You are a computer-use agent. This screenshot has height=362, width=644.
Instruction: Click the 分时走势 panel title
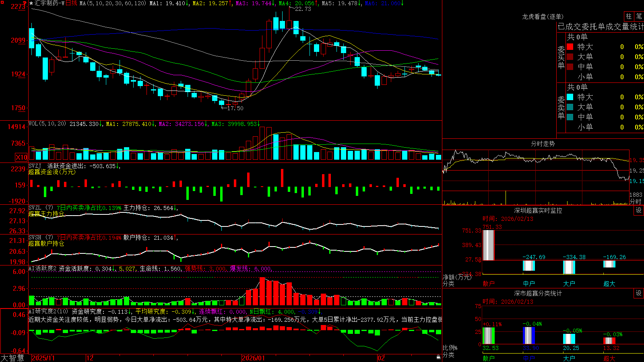click(x=543, y=144)
